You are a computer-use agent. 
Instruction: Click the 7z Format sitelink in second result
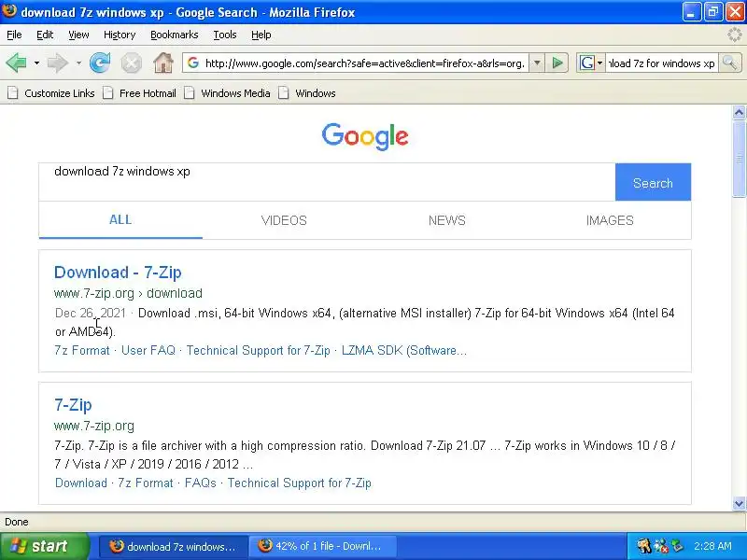146,483
